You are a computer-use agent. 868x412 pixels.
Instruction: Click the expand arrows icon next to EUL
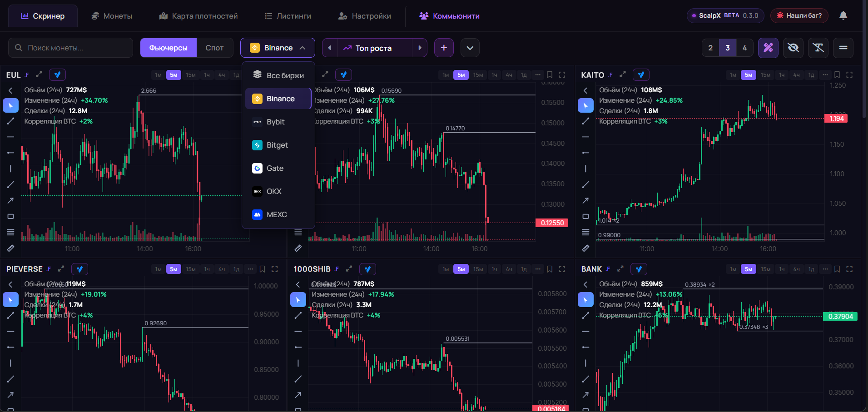39,74
